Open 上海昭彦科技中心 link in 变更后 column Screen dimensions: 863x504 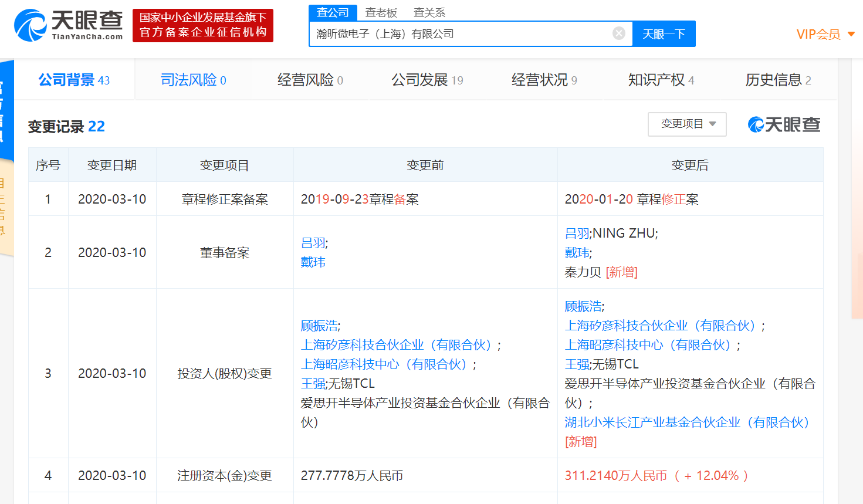click(x=650, y=345)
